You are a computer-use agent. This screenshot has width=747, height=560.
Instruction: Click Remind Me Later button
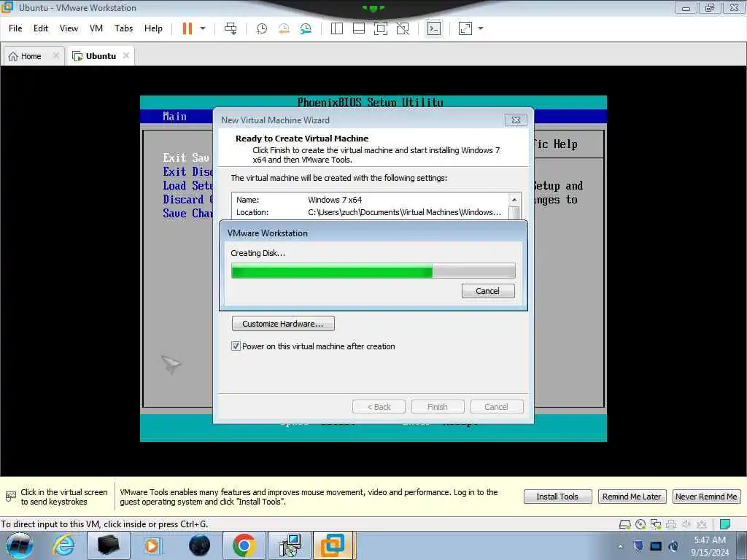tap(632, 497)
